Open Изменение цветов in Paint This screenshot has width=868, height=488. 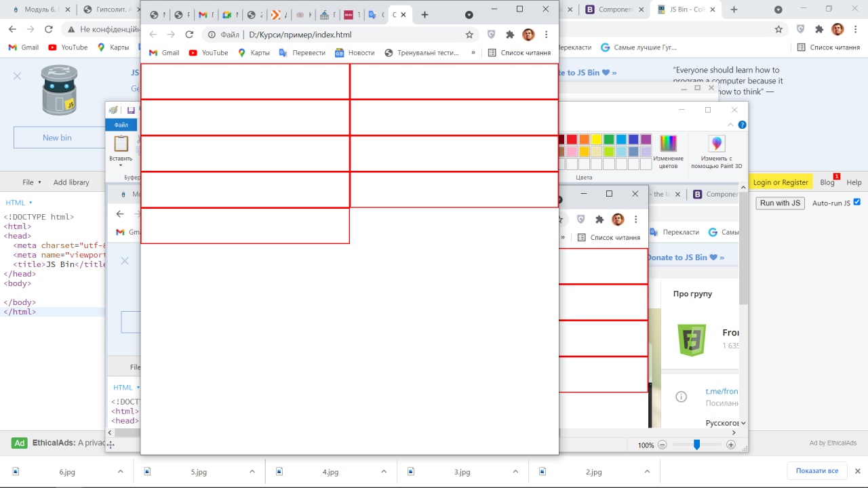point(668,152)
